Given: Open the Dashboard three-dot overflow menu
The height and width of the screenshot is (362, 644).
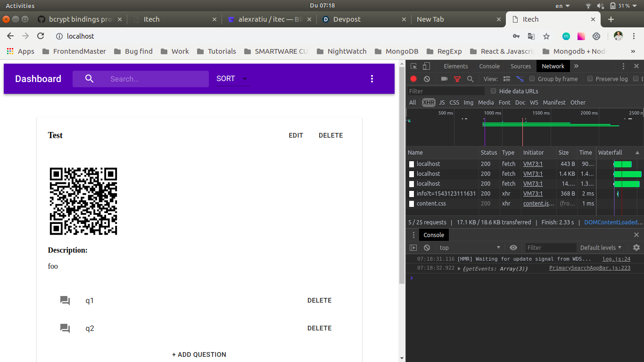Looking at the screenshot, I should [372, 79].
